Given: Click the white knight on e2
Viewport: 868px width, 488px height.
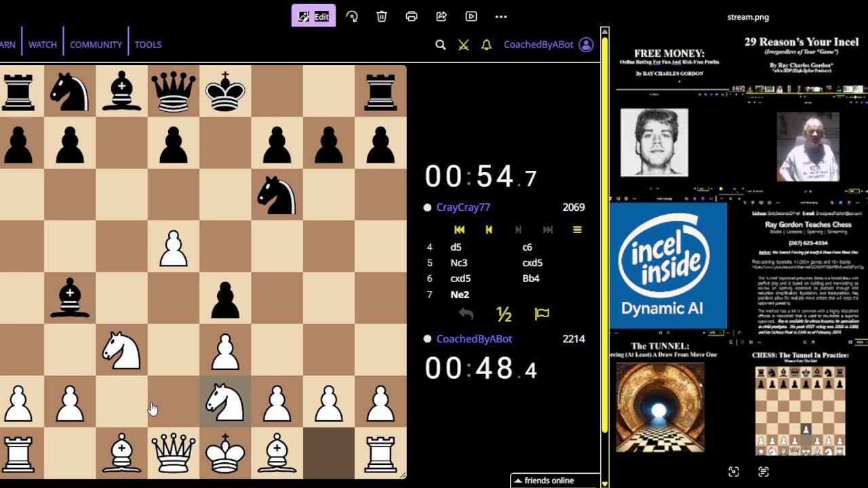Looking at the screenshot, I should pyautogui.click(x=225, y=402).
